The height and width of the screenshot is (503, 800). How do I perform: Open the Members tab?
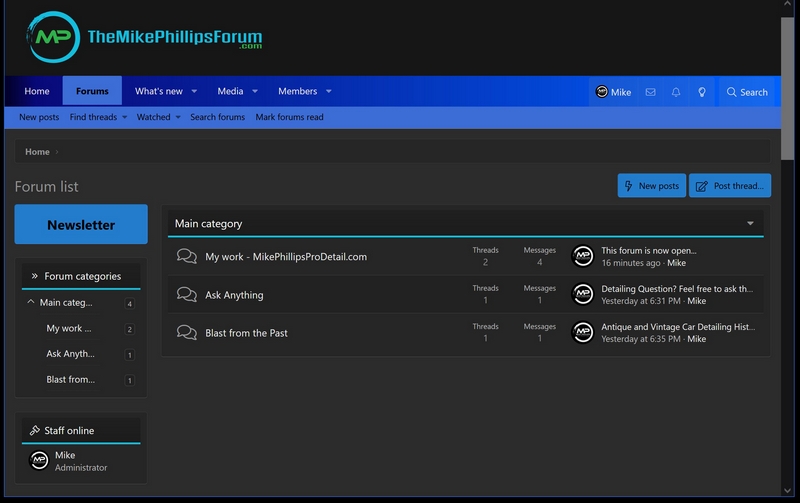pyautogui.click(x=297, y=91)
